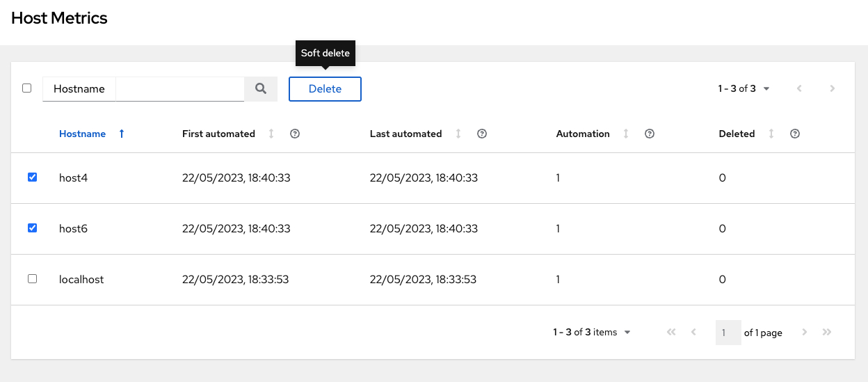Open Last automated help tooltip icon
Screen dimensions: 868x382
482,134
